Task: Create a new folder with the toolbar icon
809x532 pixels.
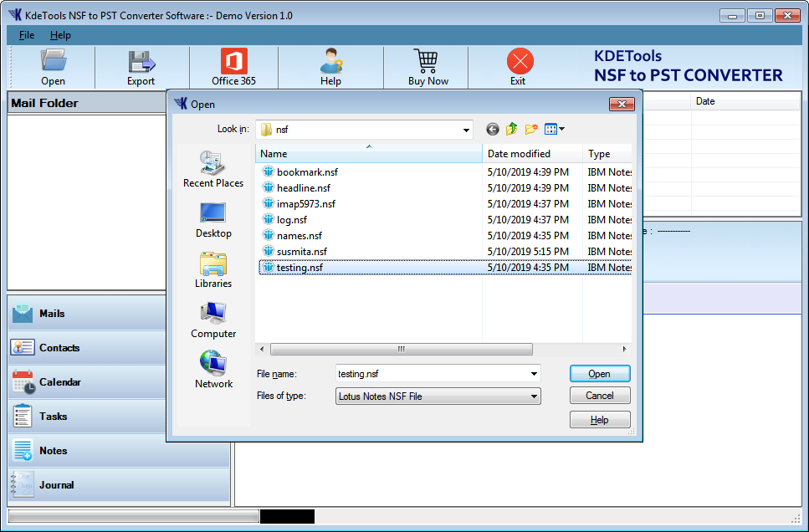Action: [531, 129]
